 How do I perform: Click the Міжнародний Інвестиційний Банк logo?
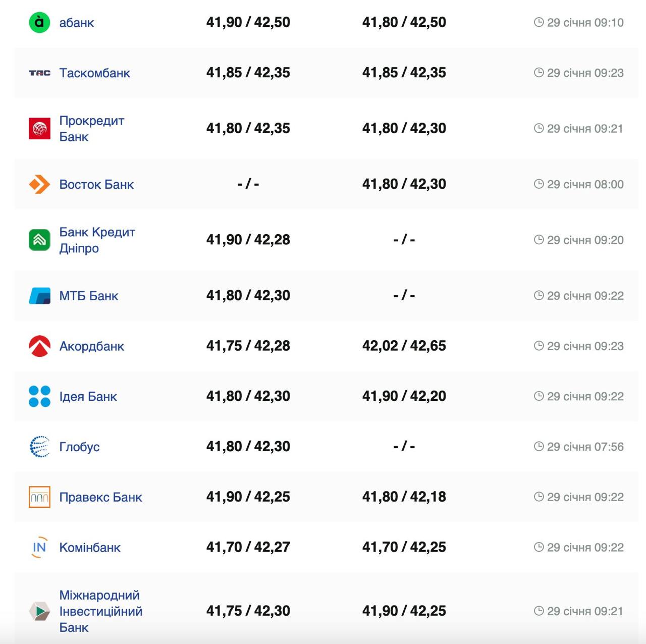pyautogui.click(x=39, y=611)
